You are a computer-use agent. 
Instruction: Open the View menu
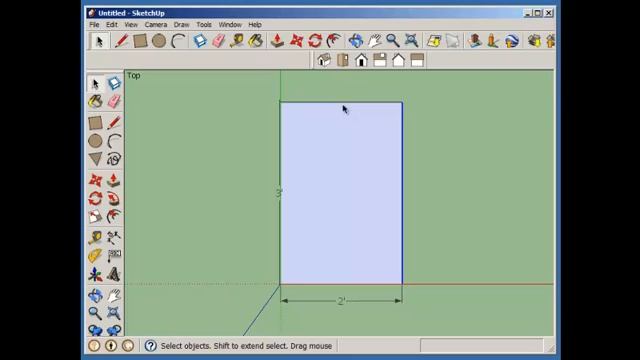coord(131,24)
